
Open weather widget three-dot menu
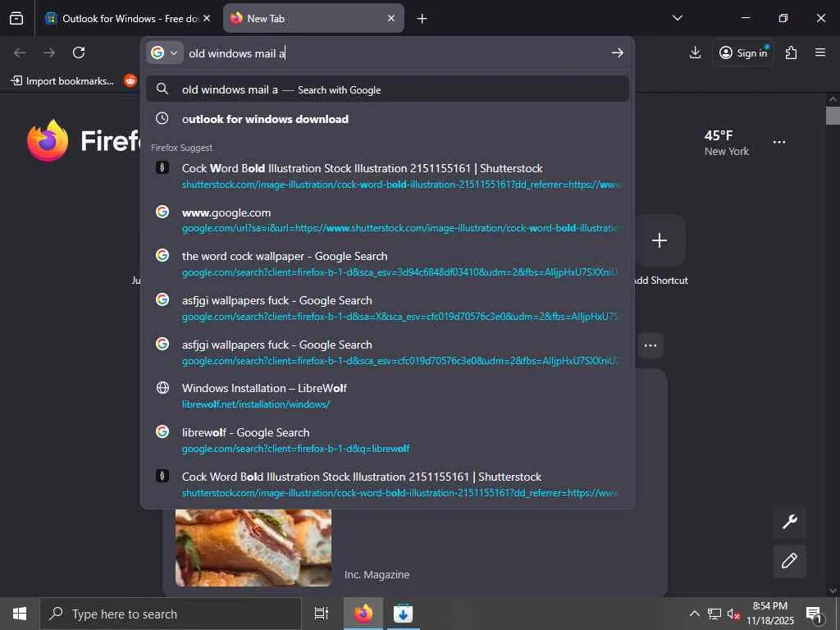(x=779, y=143)
